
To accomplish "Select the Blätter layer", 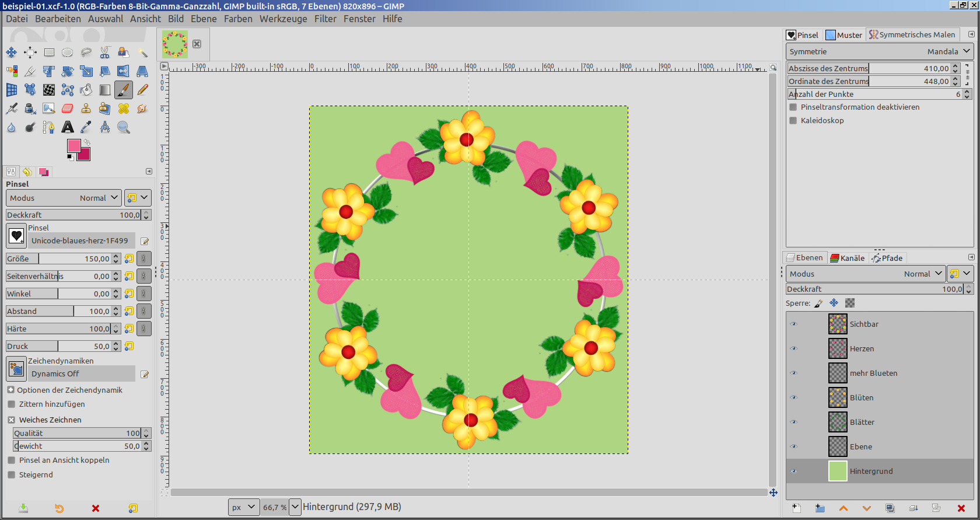I will [x=862, y=422].
